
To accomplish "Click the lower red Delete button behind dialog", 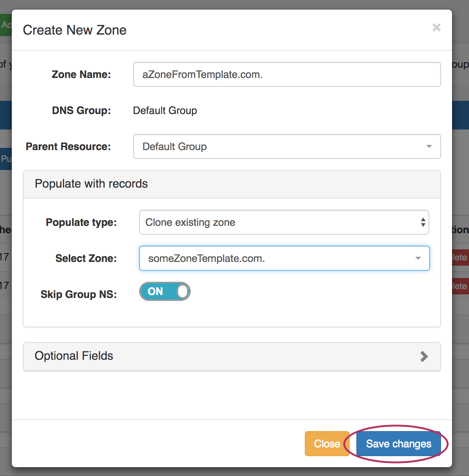I will 460,286.
